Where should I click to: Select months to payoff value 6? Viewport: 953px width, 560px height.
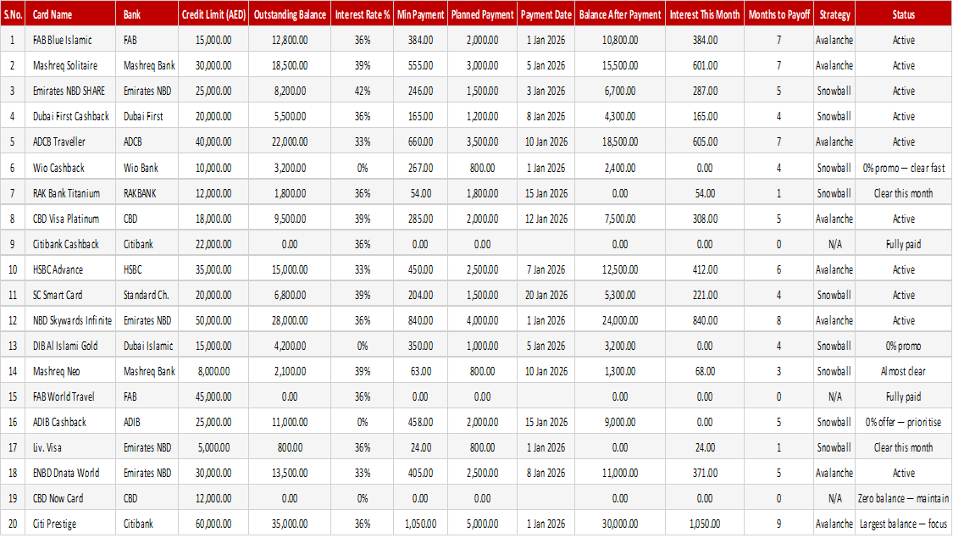pyautogui.click(x=778, y=270)
